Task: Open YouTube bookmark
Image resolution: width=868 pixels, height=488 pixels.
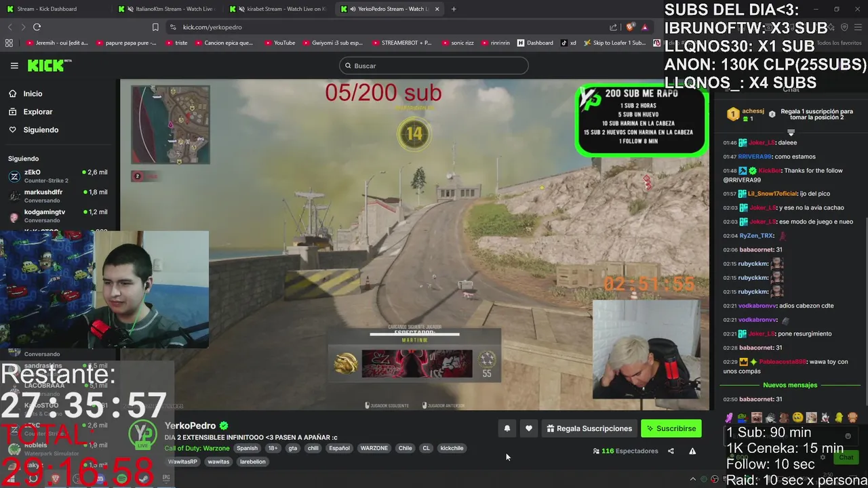Action: point(279,43)
